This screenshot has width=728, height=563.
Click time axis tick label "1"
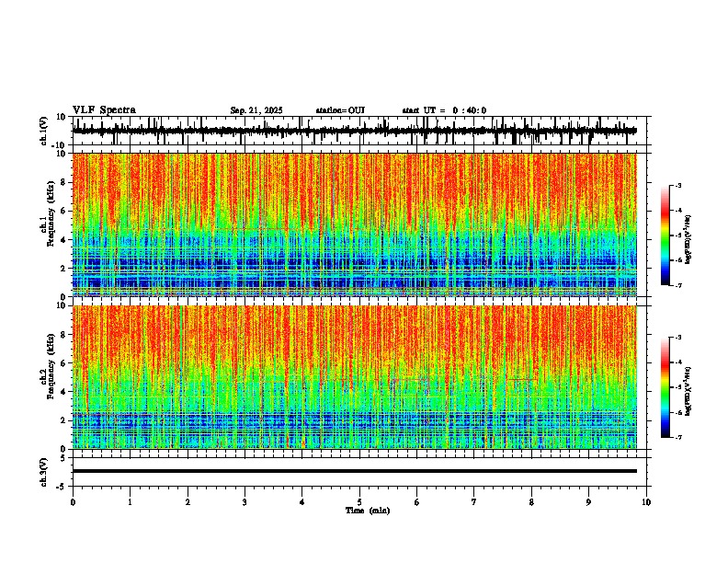click(130, 502)
